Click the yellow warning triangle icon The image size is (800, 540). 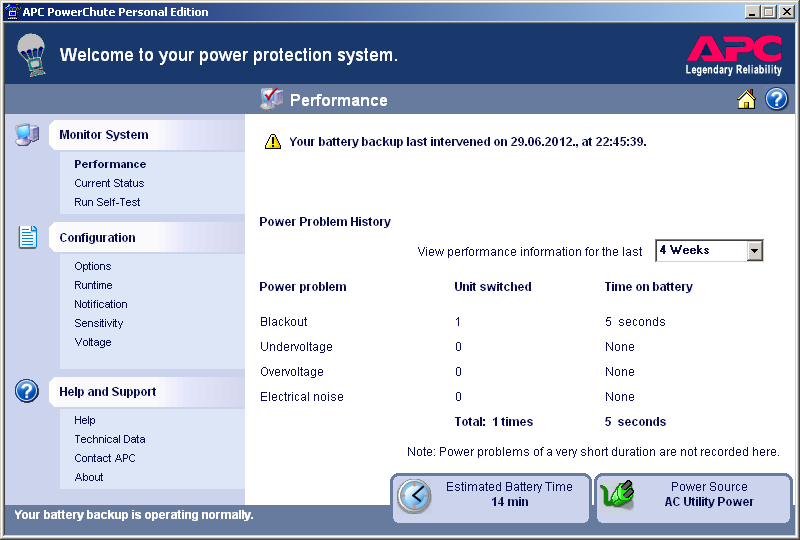click(273, 142)
